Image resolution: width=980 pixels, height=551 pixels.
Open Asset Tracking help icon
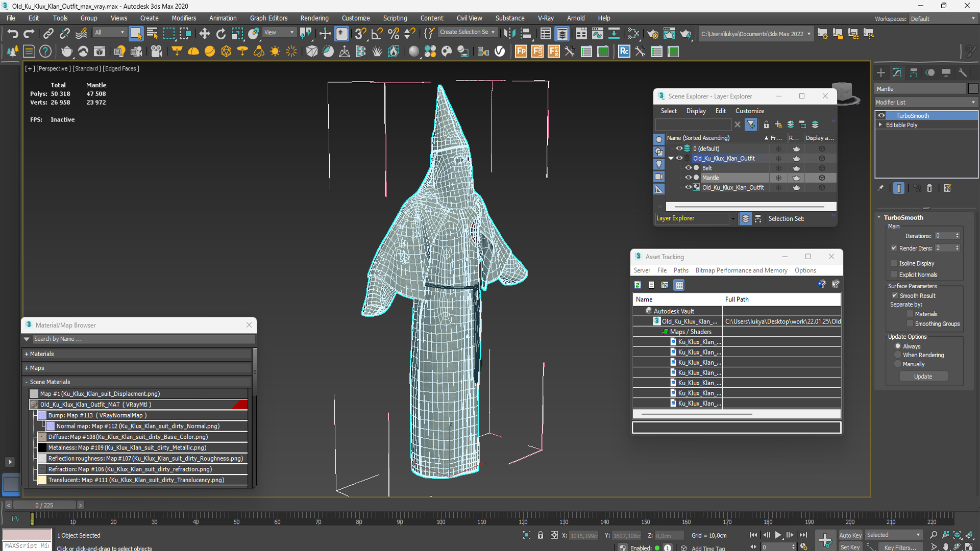click(x=821, y=284)
